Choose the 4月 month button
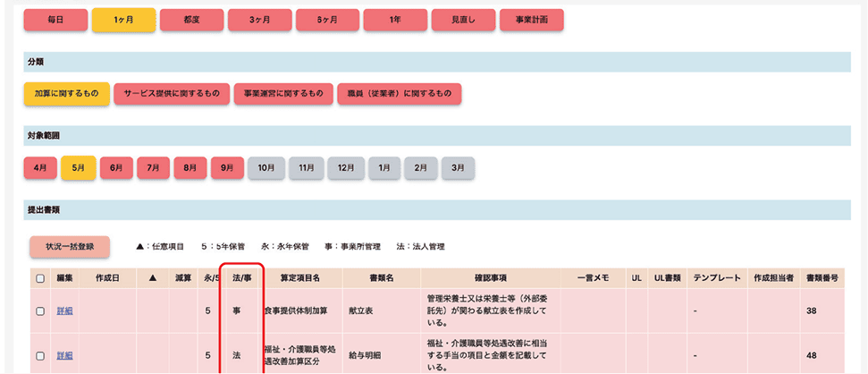 (x=40, y=167)
